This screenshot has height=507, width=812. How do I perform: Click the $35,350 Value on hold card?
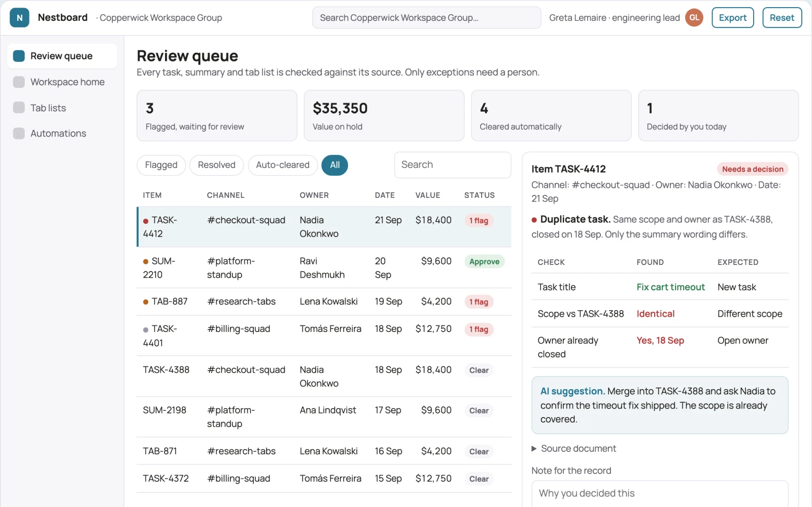click(384, 116)
